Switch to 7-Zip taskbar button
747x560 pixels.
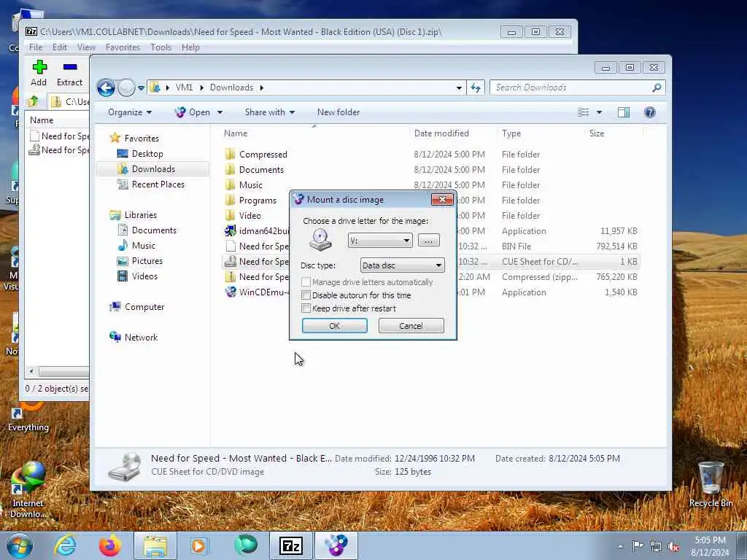290,545
